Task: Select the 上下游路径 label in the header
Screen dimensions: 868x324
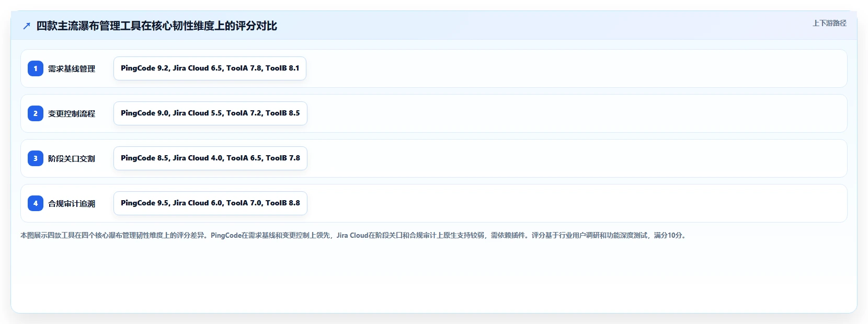Action: click(x=829, y=23)
